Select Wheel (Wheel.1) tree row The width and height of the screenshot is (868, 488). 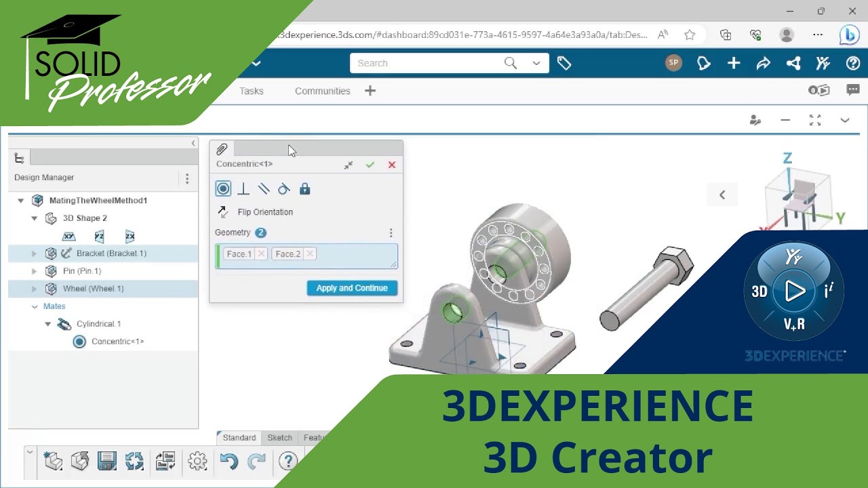(x=103, y=289)
